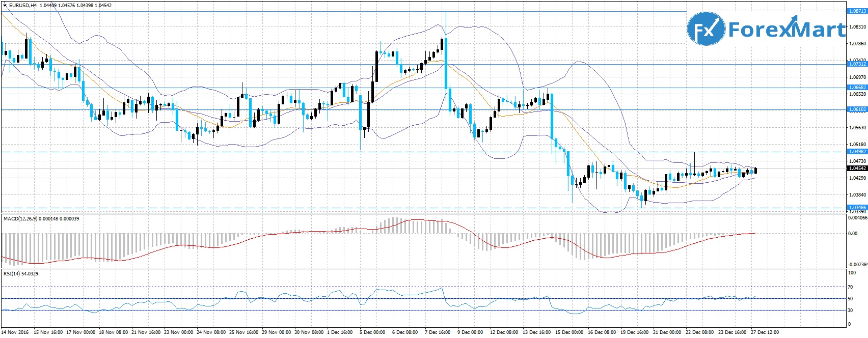Select the 1.03486 dashed line price label
This screenshot has width=868, height=338.
(x=857, y=208)
